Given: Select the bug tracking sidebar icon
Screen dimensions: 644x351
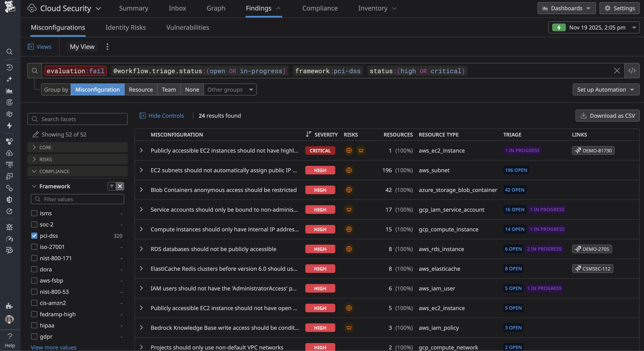Looking at the screenshot, I should click(x=9, y=227).
